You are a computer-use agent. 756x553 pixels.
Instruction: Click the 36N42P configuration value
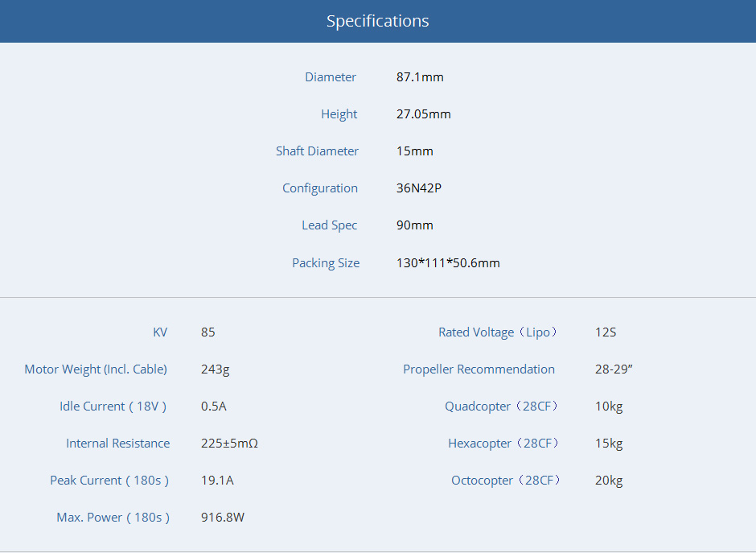tap(419, 188)
